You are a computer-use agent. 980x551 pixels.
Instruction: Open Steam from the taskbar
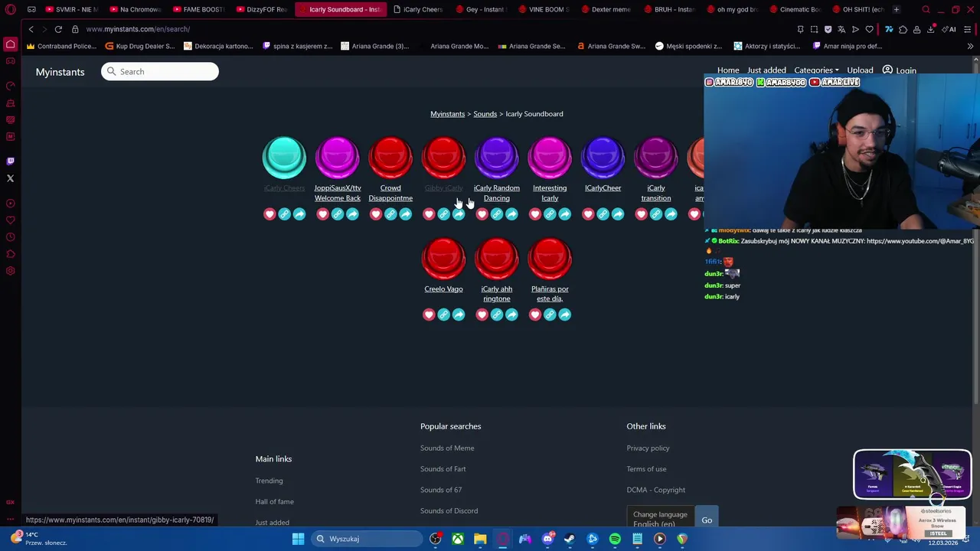tap(570, 539)
